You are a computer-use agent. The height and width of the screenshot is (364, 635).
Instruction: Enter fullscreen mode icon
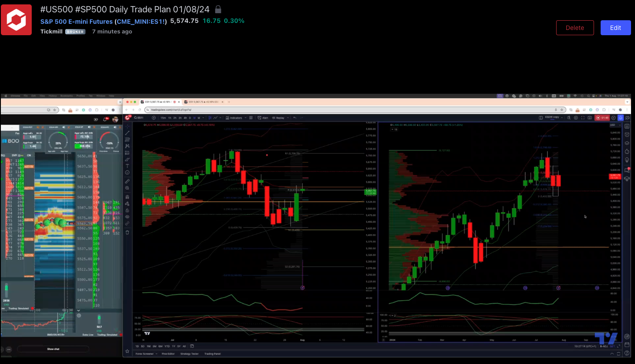pos(583,118)
